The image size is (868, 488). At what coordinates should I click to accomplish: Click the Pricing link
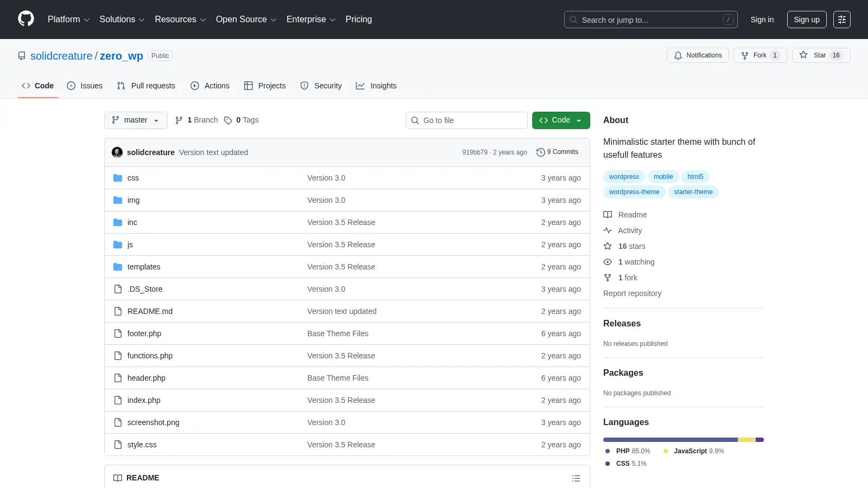(359, 20)
